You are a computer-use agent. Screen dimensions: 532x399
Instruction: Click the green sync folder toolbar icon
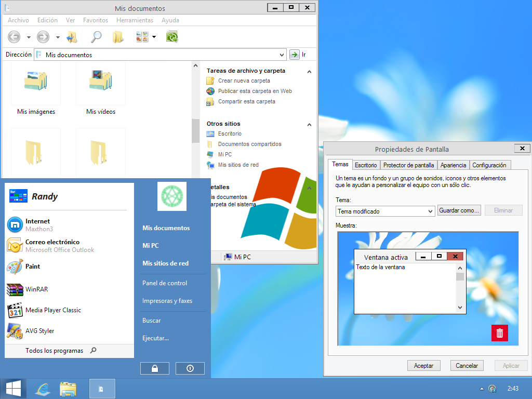coord(172,37)
